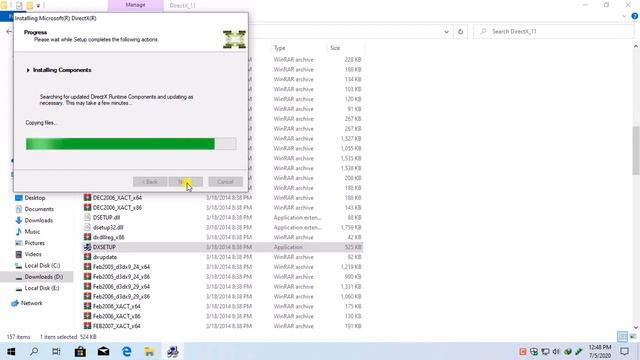Click the Type column header
This screenshot has width=640, height=360.
tap(280, 48)
